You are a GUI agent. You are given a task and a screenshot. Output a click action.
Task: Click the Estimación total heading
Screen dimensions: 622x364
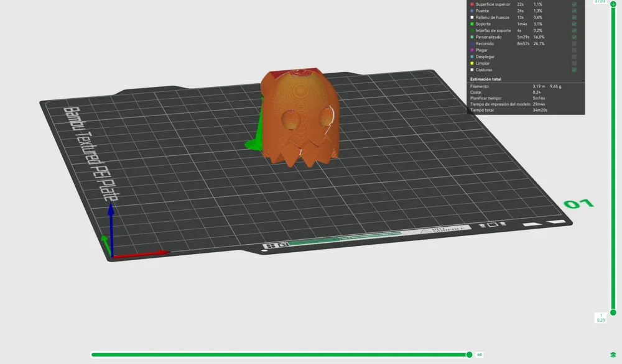[x=486, y=80]
